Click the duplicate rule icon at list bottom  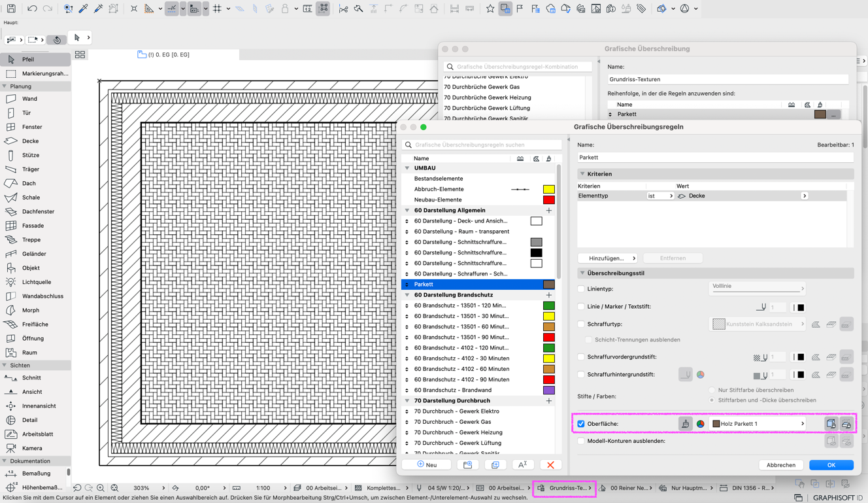[495, 465]
